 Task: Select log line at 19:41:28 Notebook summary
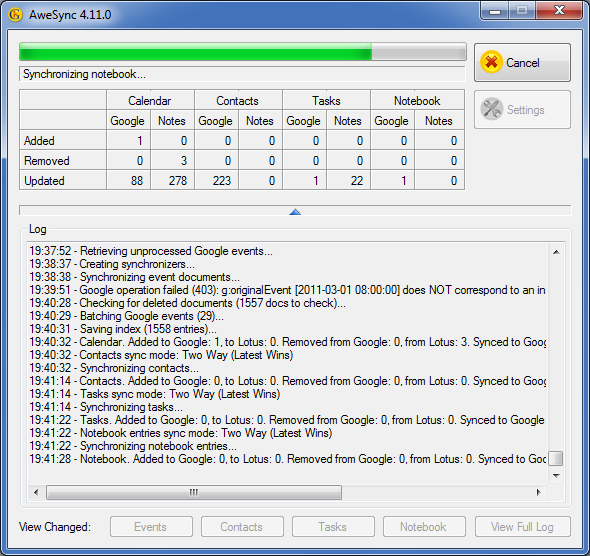(x=288, y=459)
